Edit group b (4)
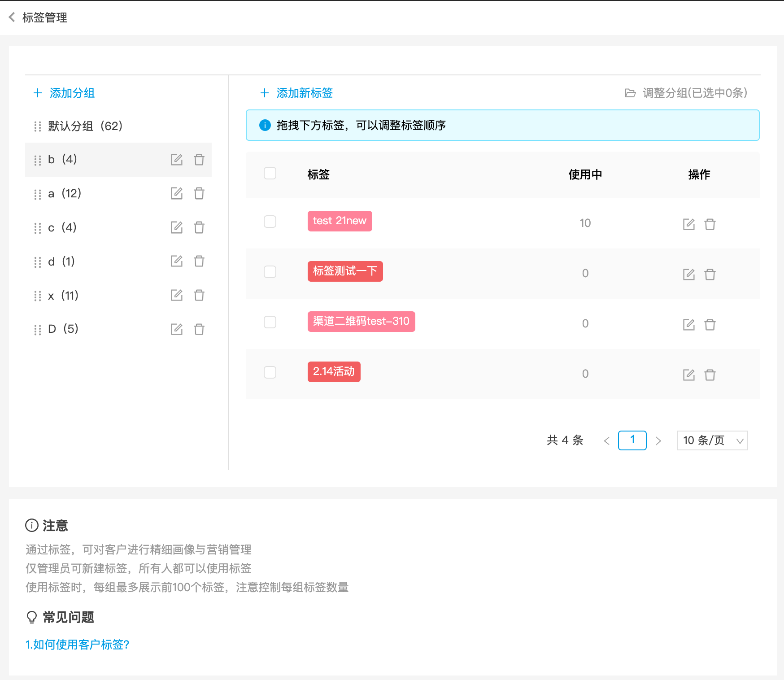The image size is (784, 680). point(177,160)
